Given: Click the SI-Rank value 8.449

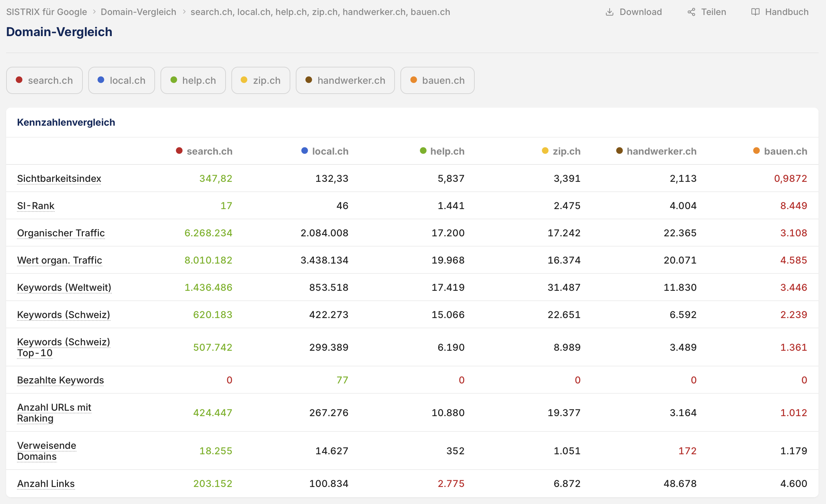Looking at the screenshot, I should (794, 206).
